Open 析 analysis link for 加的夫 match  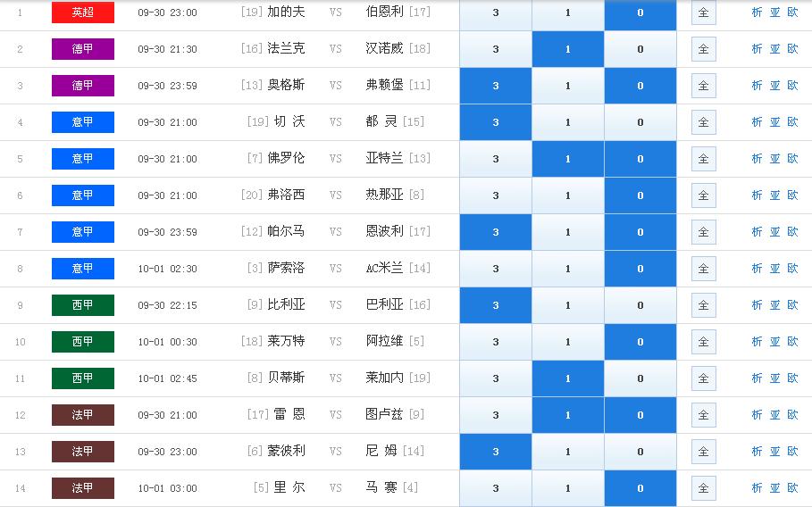point(757,12)
